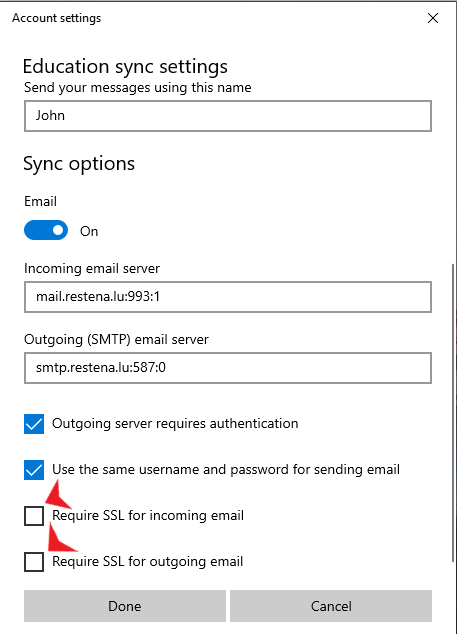The image size is (457, 634).
Task: Click the Education sync settings heading
Action: coord(125,67)
